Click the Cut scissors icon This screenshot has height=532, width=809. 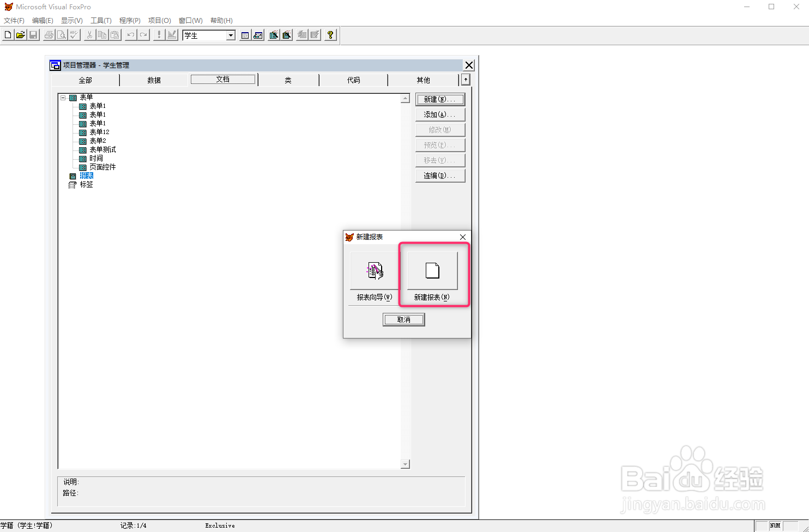[89, 35]
